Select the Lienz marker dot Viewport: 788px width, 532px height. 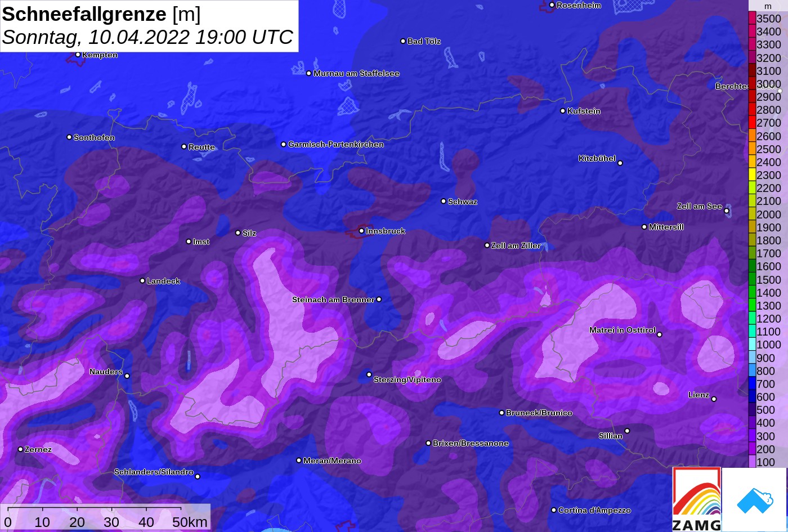click(x=714, y=399)
